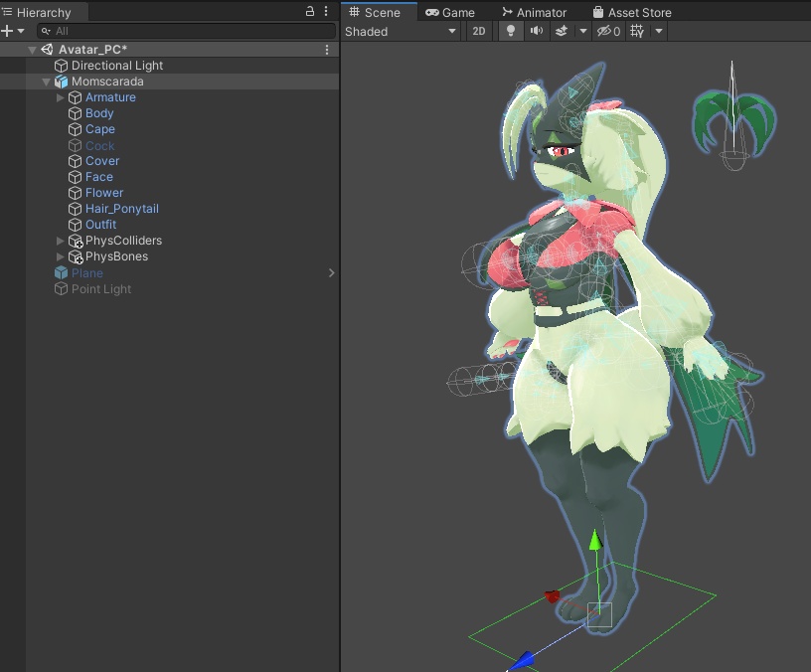Open the grid settings dropdown arrow
The width and height of the screenshot is (811, 672).
659,32
